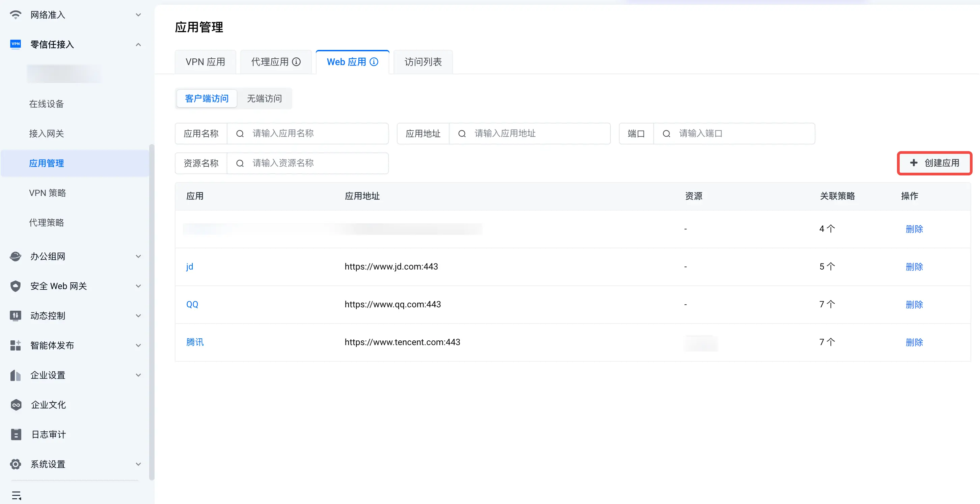Screen dimensions: 980x504
Task: Expand the 动态控制 menu chevron
Action: click(138, 316)
